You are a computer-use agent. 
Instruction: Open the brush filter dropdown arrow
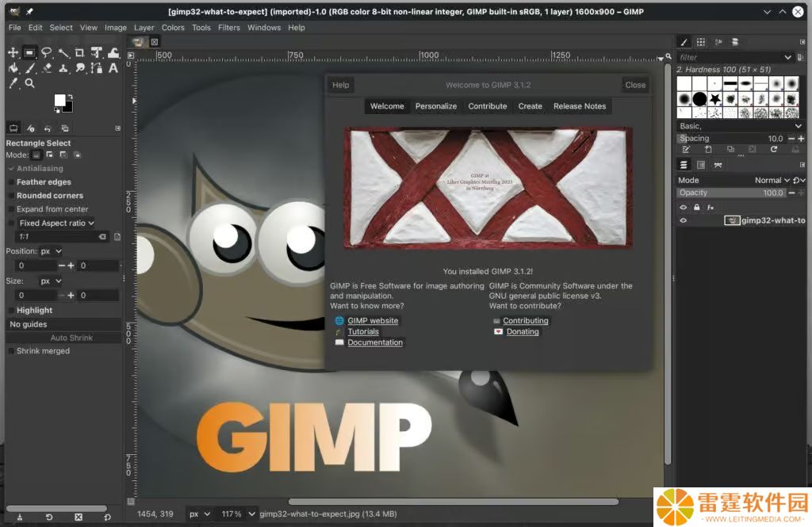(x=787, y=57)
